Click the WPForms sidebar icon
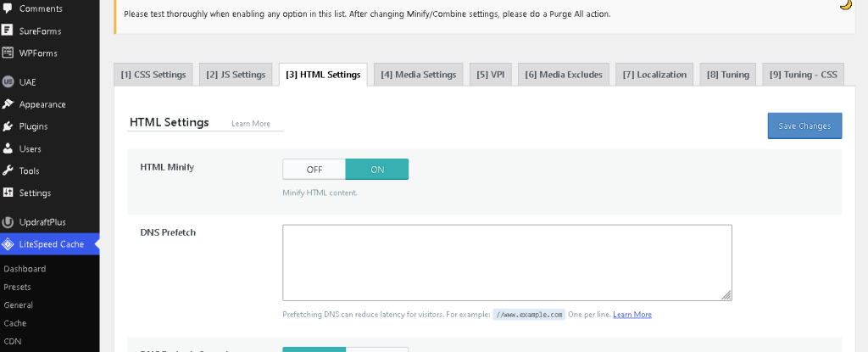 pos(8,53)
